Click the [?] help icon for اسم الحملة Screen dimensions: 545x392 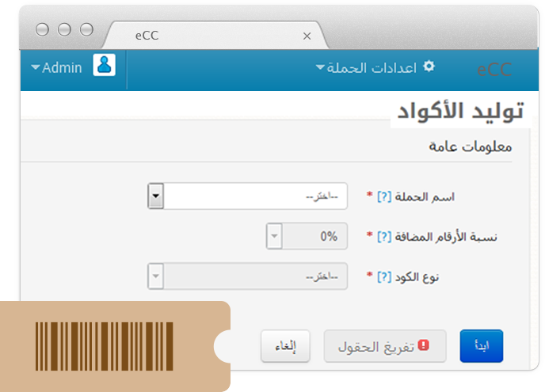pyautogui.click(x=384, y=196)
